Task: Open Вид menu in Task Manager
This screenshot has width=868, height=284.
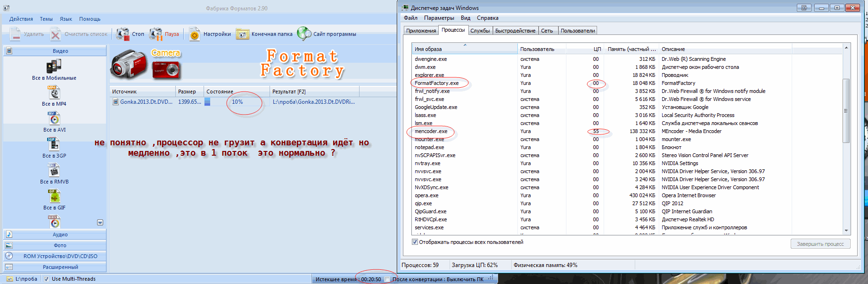Action: click(x=466, y=18)
